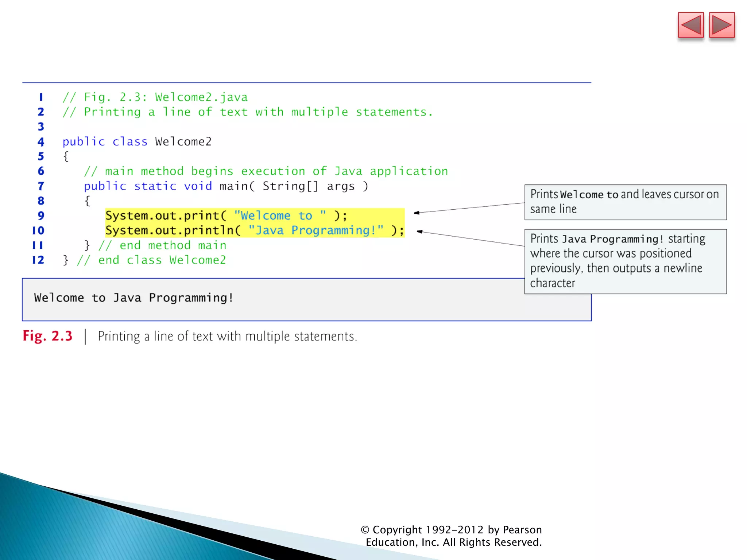Image resolution: width=747 pixels, height=560 pixels.
Task: Click the arrowhead pointing at line 10
Action: [420, 232]
